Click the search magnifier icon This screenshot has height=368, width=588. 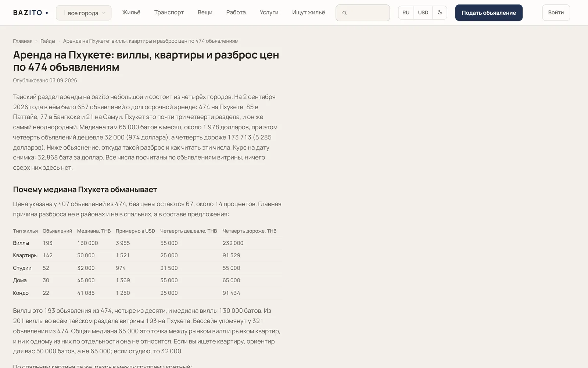[344, 13]
